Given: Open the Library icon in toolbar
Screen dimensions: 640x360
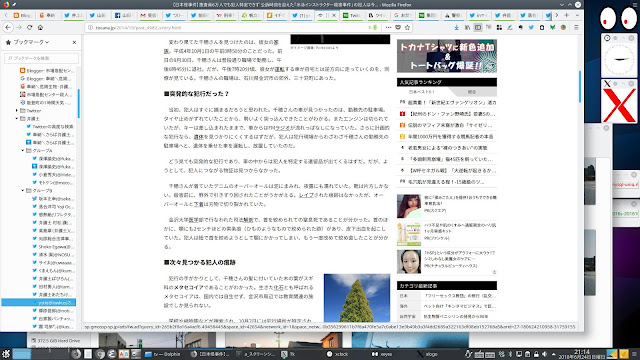Looking at the screenshot, I should 467,27.
